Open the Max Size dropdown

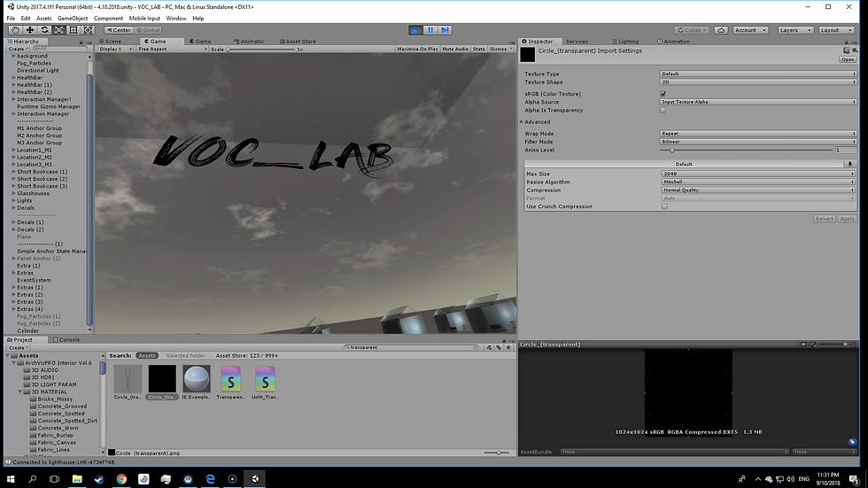[x=758, y=174]
